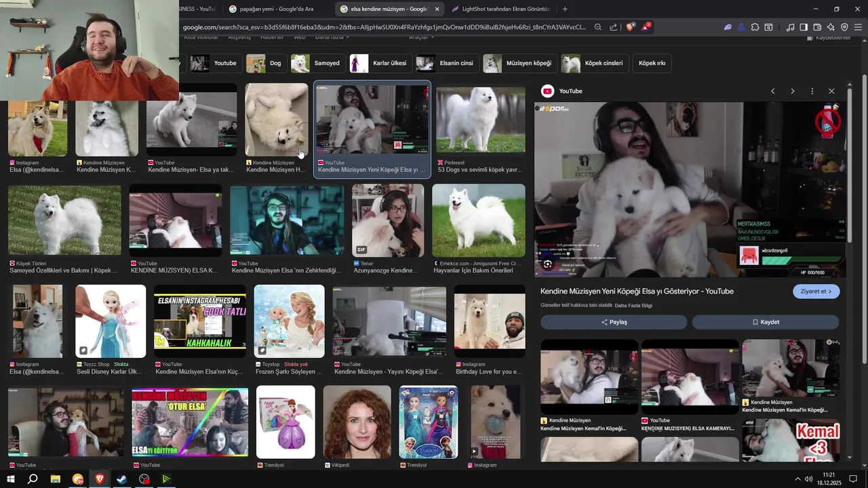Click the address bar URL field

click(383, 27)
